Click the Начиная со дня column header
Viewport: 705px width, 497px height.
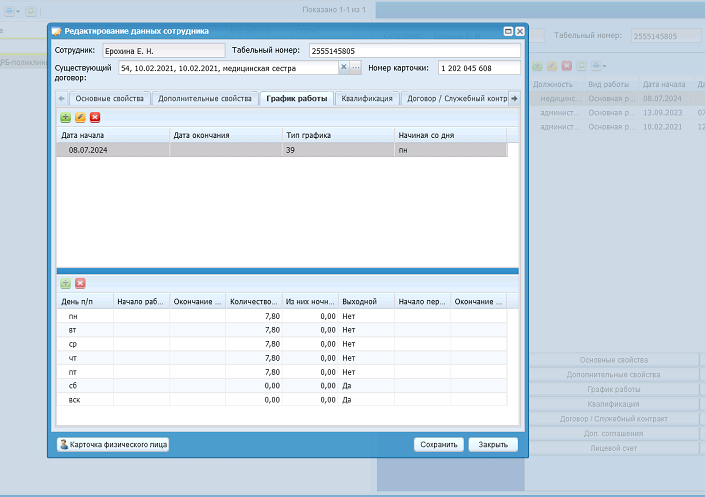(451, 135)
